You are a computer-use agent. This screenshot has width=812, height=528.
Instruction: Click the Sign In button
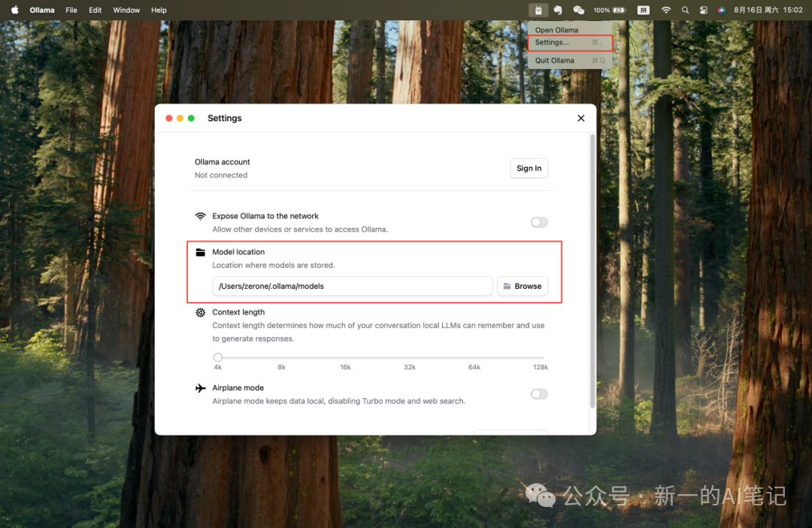(529, 168)
